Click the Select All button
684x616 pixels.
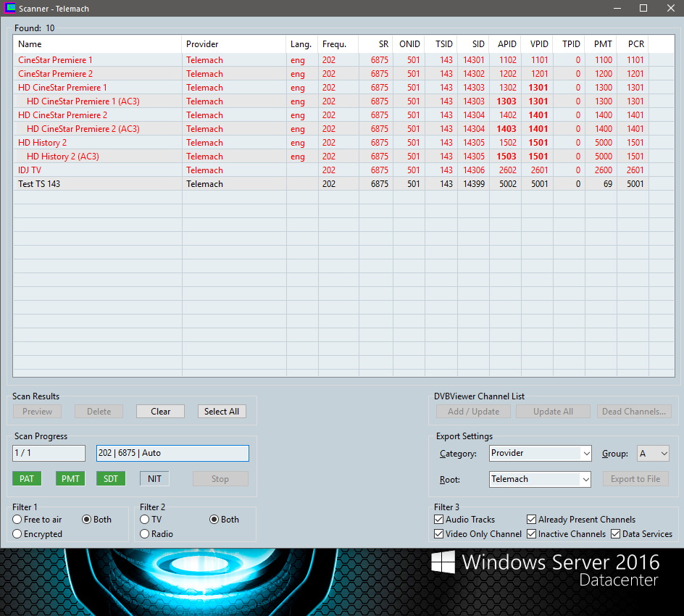(222, 412)
